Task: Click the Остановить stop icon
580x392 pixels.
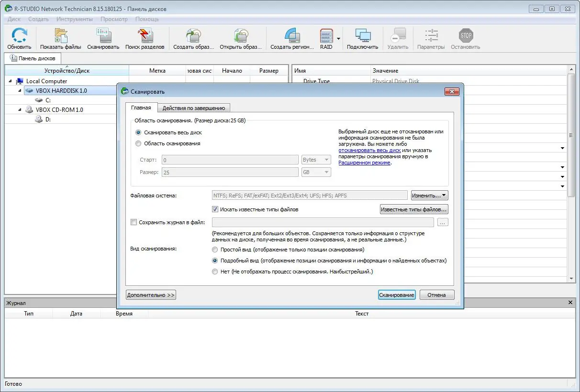Action: tap(465, 36)
